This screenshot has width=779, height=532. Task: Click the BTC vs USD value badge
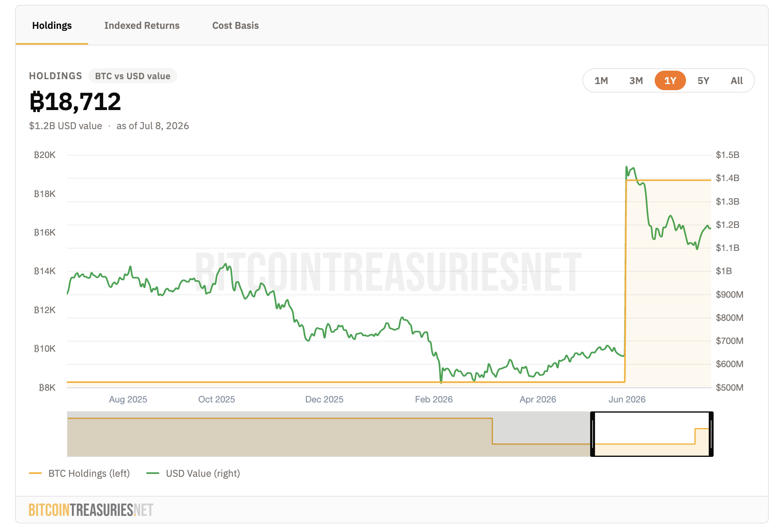coord(133,76)
